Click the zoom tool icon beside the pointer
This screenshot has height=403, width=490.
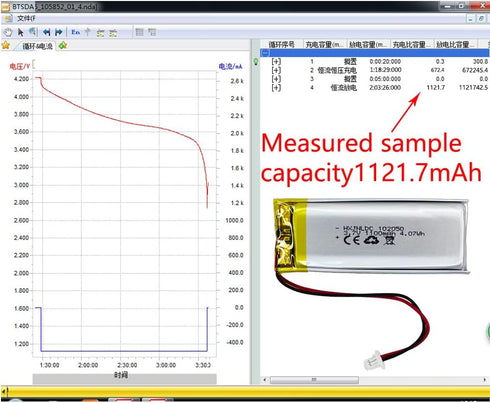coord(32,32)
